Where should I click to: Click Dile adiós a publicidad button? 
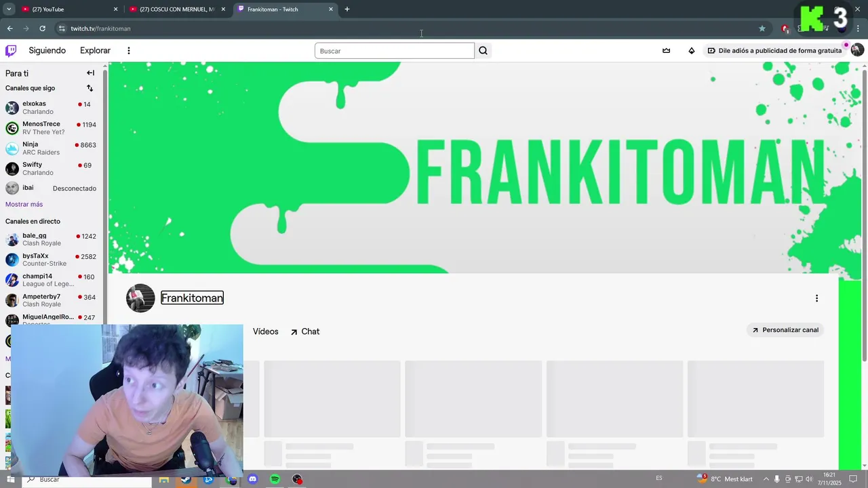pos(774,50)
